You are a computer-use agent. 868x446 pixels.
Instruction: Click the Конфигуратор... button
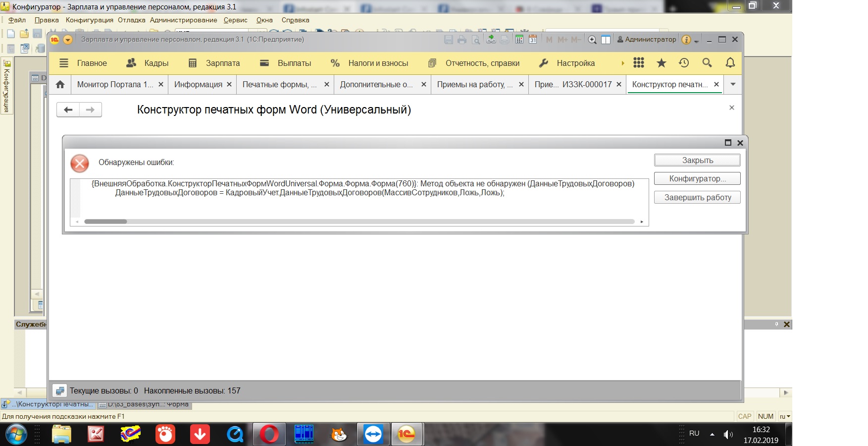tap(697, 178)
